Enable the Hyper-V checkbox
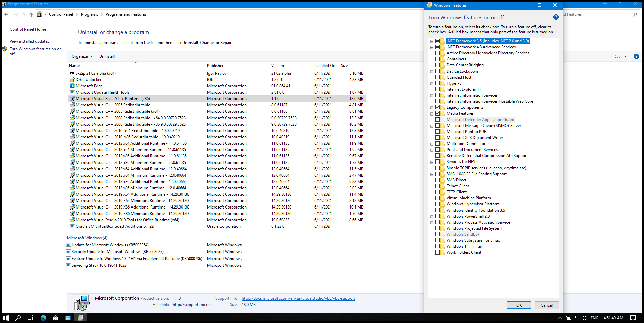644x323 pixels. coord(437,83)
